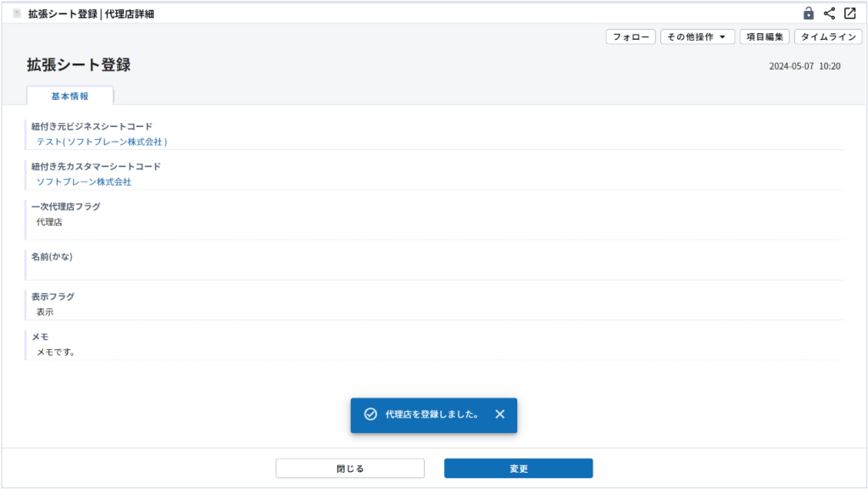
Task: Click the 2024-05-07 10:20 timestamp
Action: pos(804,66)
